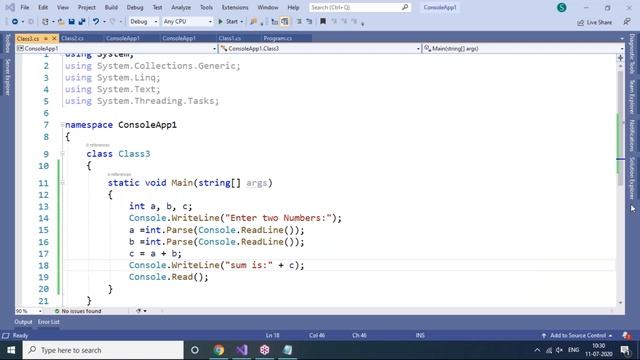
Task: Click the New Project toolbar icon
Action: coord(45,22)
